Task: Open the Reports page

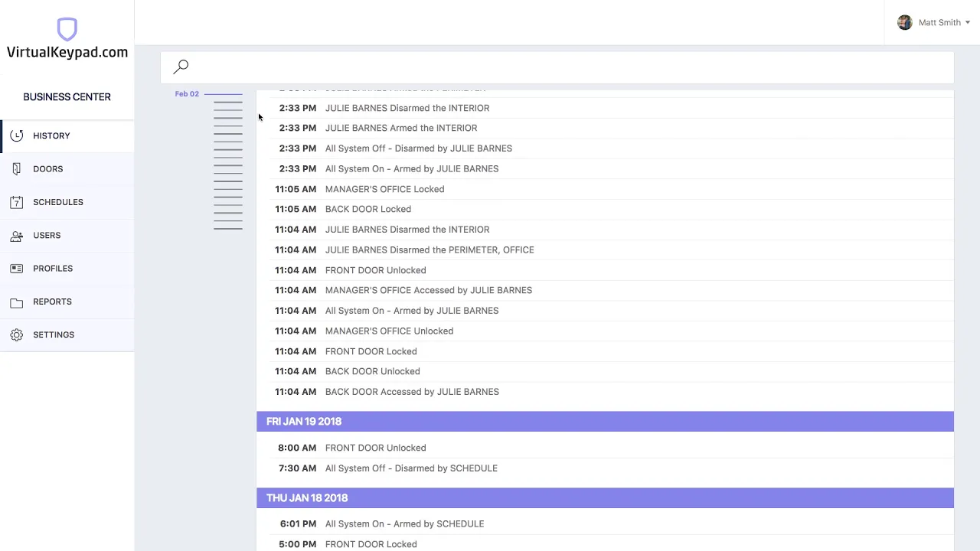Action: [67, 302]
